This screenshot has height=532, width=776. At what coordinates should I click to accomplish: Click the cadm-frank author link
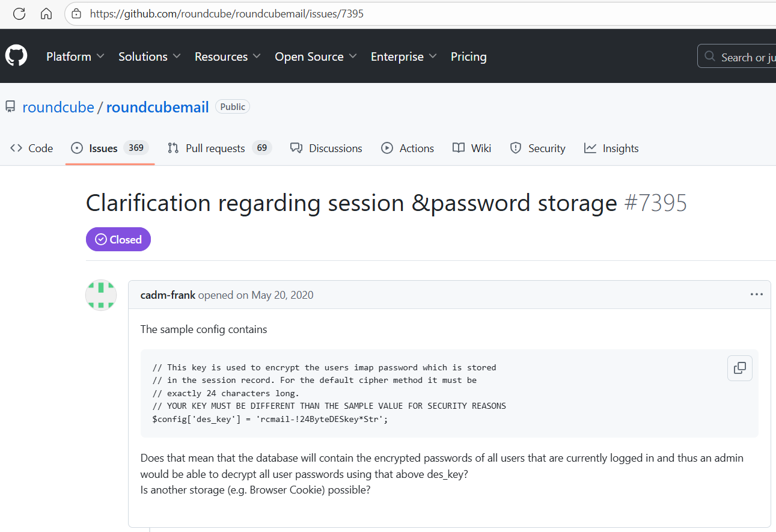coord(168,295)
